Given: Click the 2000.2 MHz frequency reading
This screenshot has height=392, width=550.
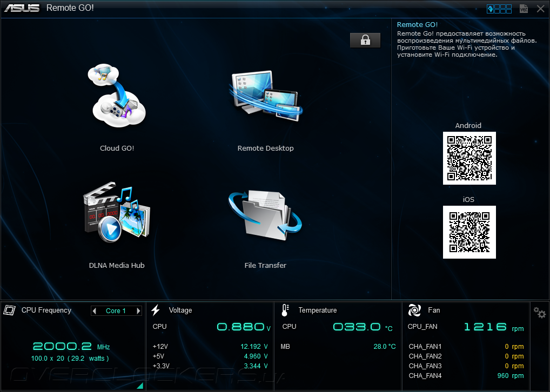Looking at the screenshot, I should click(71, 347).
